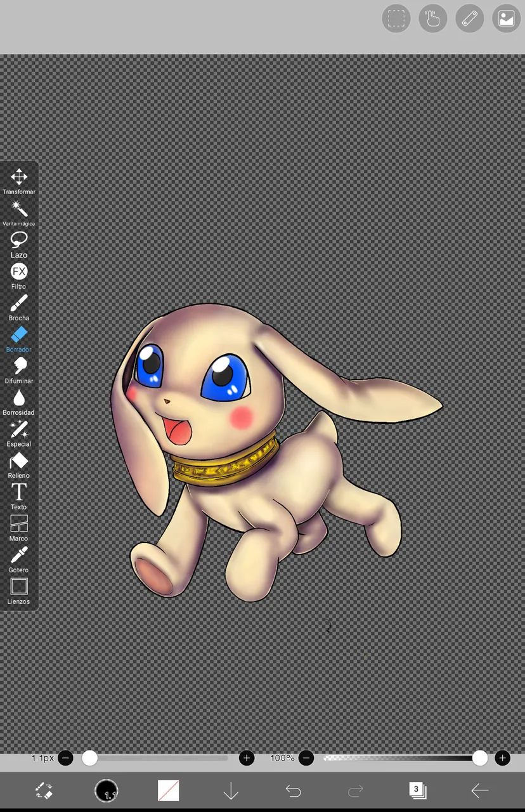Open the brush size preview circle

(x=107, y=790)
